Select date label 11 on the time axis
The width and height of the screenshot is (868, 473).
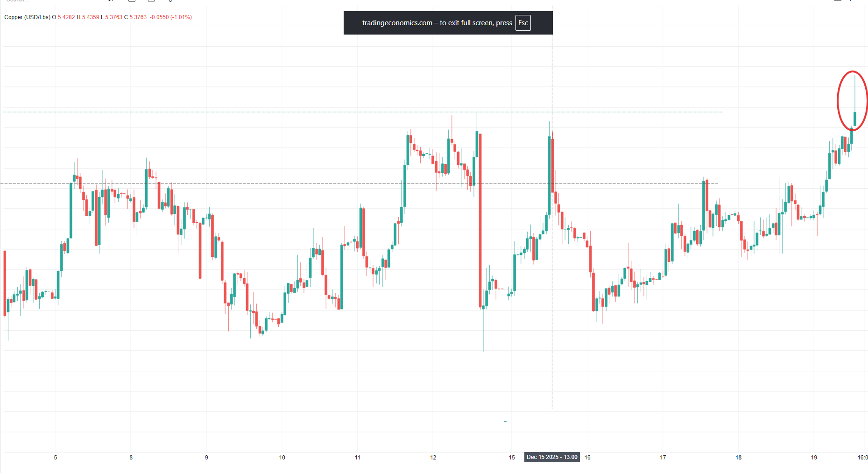pos(358,458)
